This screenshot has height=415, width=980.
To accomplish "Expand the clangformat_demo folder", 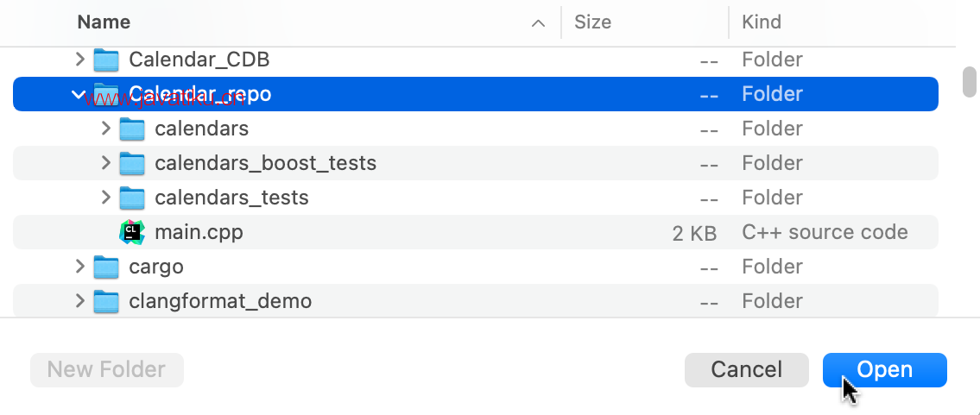I will click(79, 301).
